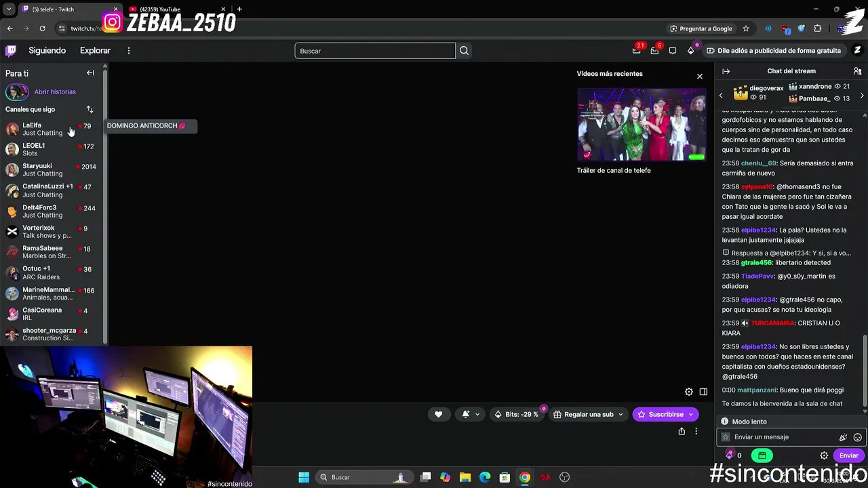Image resolution: width=868 pixels, height=488 pixels.
Task: Open a new browser tab
Action: click(x=239, y=9)
